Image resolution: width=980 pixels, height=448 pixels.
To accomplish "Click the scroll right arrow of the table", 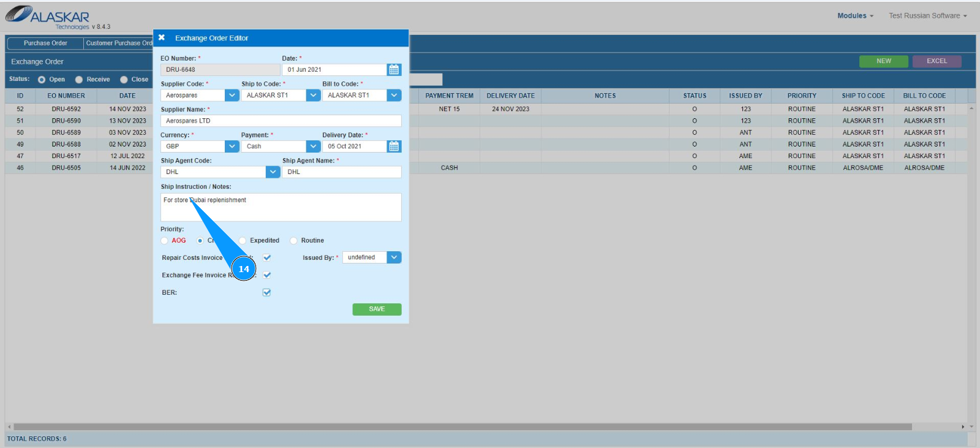I will tap(963, 427).
